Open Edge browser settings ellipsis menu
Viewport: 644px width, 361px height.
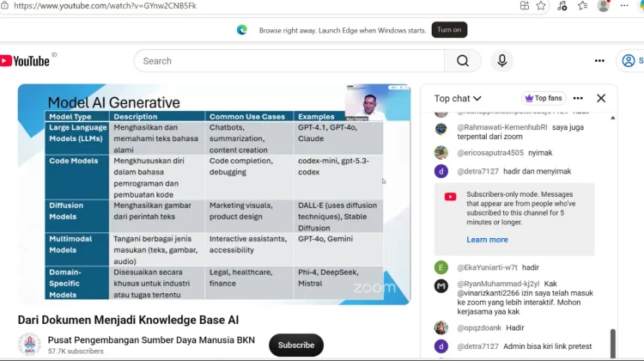(624, 6)
